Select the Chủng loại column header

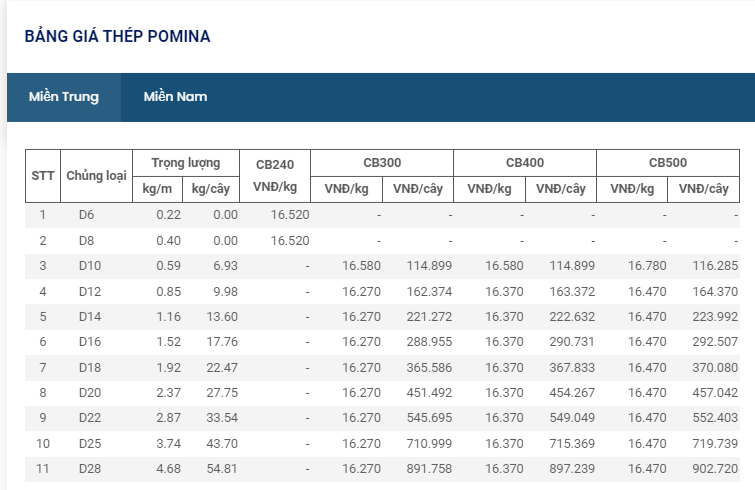pyautogui.click(x=96, y=175)
